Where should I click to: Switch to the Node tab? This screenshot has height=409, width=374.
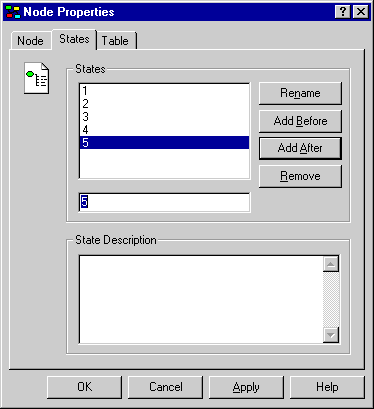pyautogui.click(x=30, y=41)
